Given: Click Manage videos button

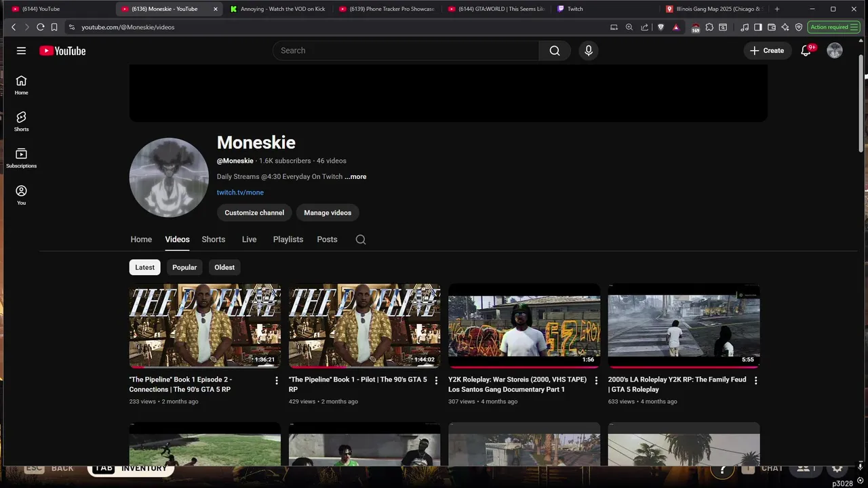Looking at the screenshot, I should pos(328,213).
